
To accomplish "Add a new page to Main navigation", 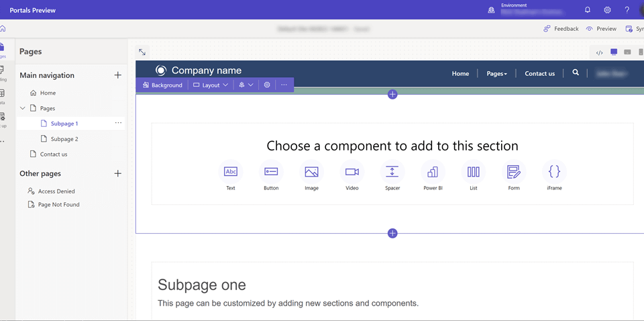I will pyautogui.click(x=118, y=75).
